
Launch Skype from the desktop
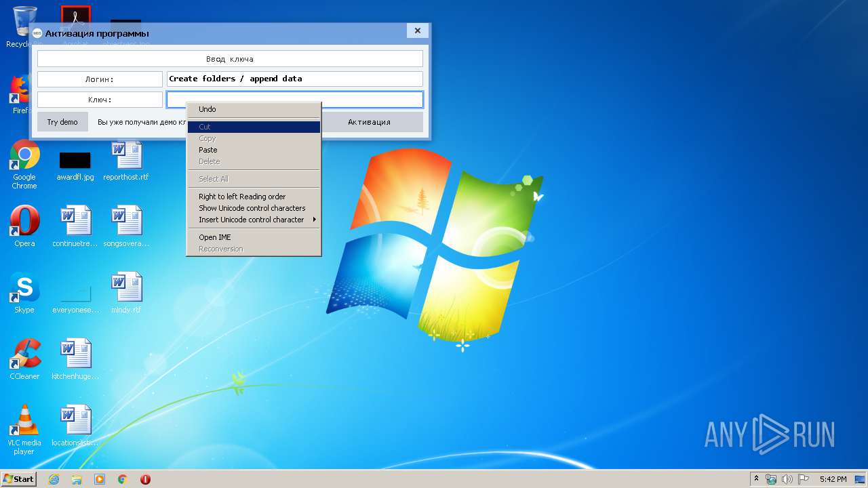pyautogui.click(x=24, y=293)
